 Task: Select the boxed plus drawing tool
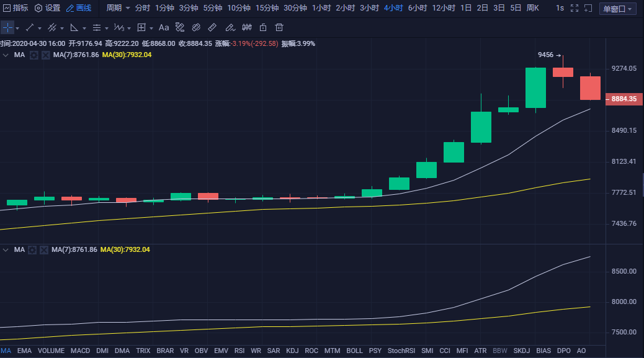(x=141, y=27)
